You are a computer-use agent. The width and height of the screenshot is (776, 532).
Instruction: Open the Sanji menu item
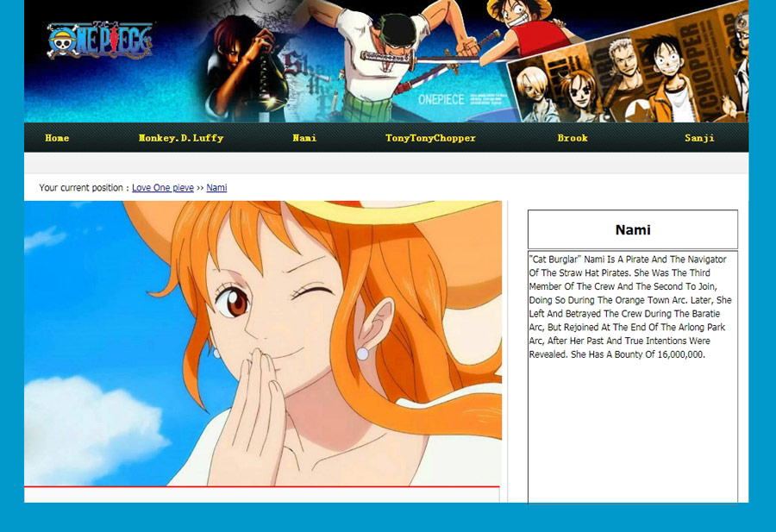[x=699, y=138]
